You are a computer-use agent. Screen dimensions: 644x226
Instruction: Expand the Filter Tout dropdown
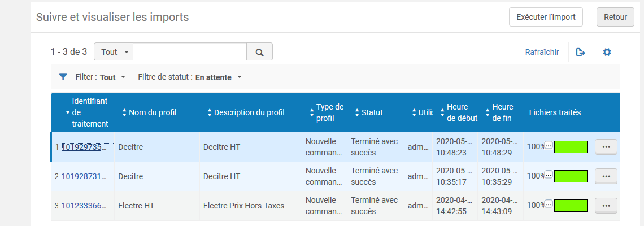tap(112, 77)
